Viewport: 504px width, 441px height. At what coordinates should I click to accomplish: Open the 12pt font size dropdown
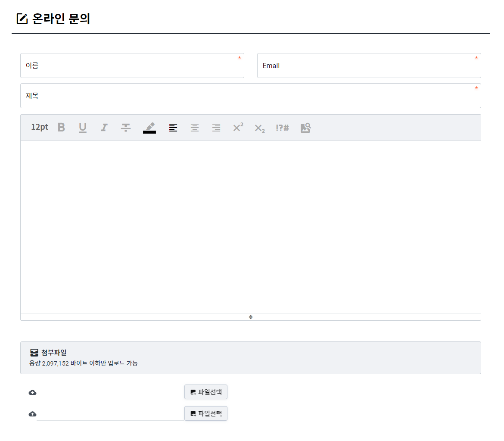click(x=40, y=127)
